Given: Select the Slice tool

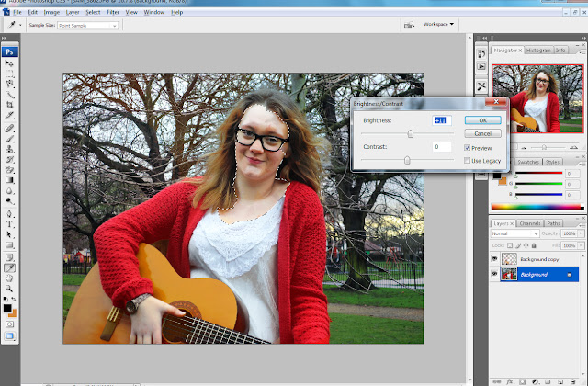Looking at the screenshot, I should (x=9, y=115).
